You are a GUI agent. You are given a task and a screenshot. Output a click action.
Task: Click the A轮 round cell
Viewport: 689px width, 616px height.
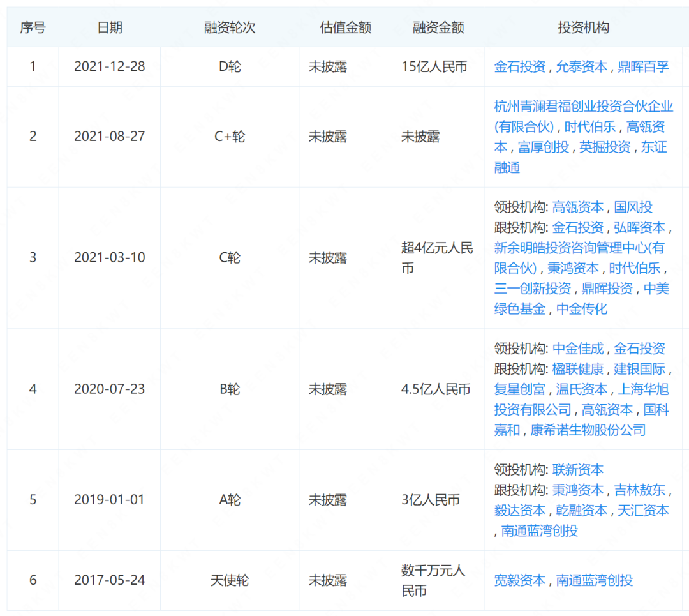coord(230,500)
